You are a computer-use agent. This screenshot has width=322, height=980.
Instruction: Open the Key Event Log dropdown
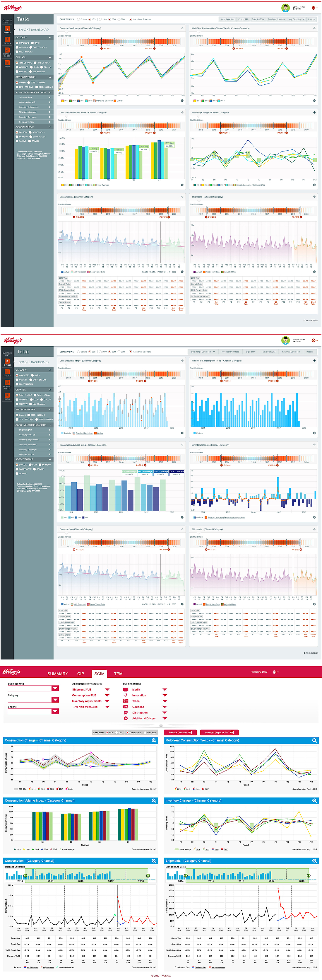tap(297, 19)
